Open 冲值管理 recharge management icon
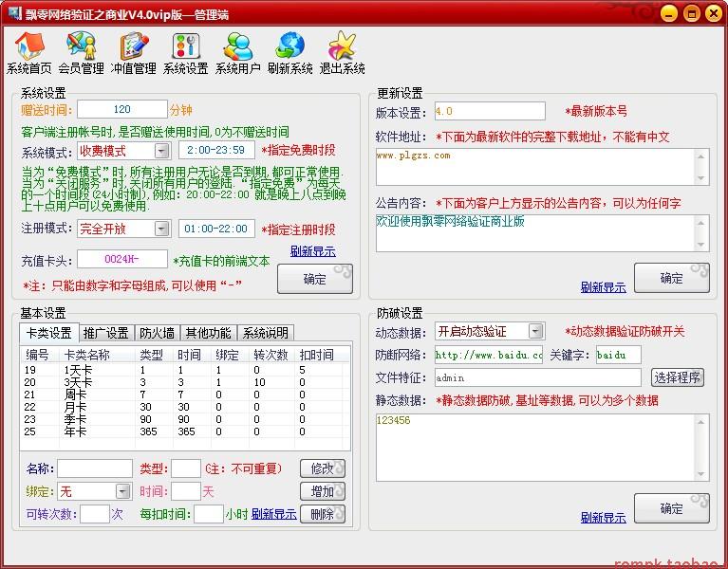The image size is (728, 569). (x=134, y=53)
